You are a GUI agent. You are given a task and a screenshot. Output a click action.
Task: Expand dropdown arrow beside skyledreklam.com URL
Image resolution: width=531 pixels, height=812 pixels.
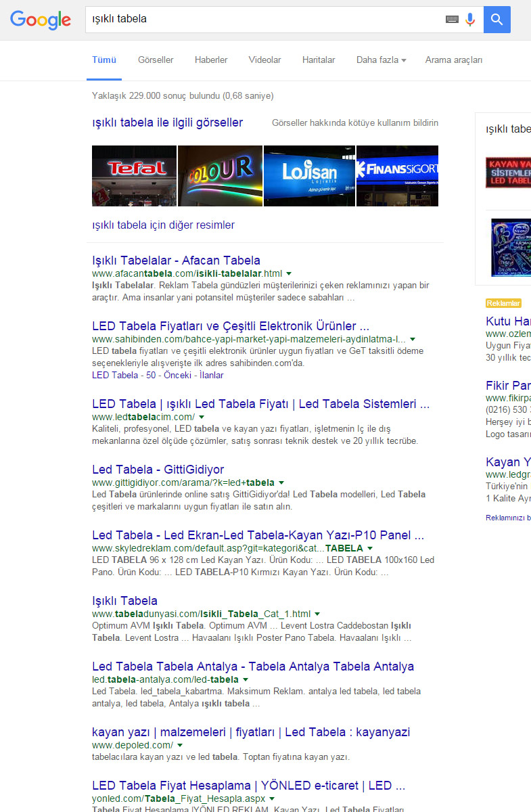click(x=370, y=548)
